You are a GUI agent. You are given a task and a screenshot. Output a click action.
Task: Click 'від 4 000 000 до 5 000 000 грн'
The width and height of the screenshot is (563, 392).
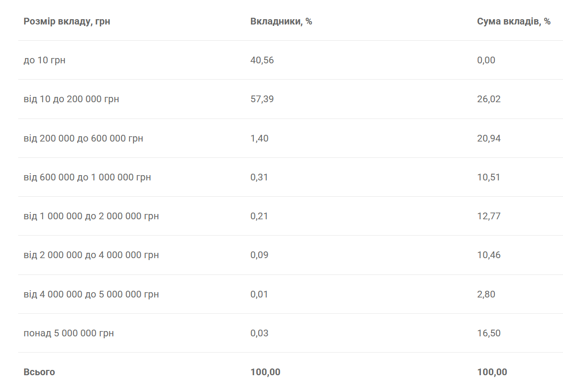pos(91,295)
